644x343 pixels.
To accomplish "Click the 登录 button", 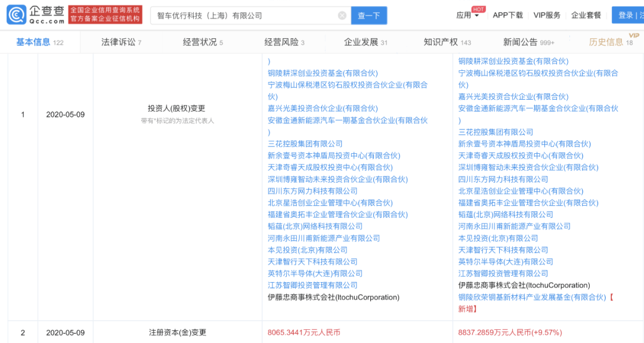I will (x=627, y=15).
